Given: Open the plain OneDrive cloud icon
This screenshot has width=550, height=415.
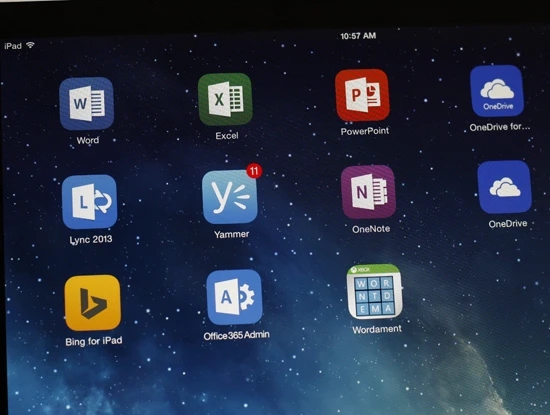Looking at the screenshot, I should (x=504, y=187).
